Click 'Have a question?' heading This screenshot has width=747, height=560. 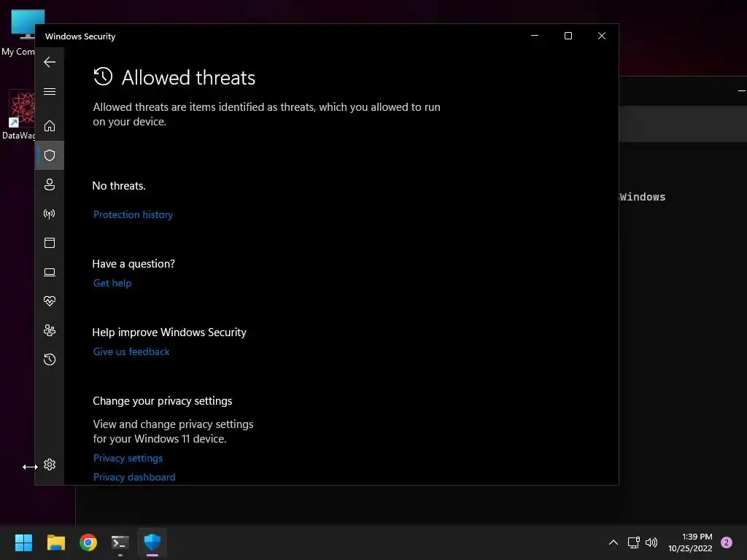point(133,264)
